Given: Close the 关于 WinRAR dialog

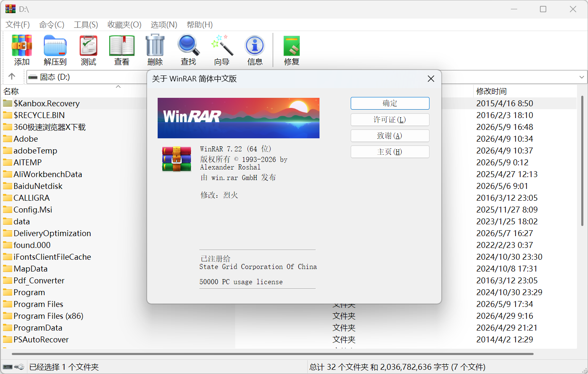Looking at the screenshot, I should click(x=431, y=79).
